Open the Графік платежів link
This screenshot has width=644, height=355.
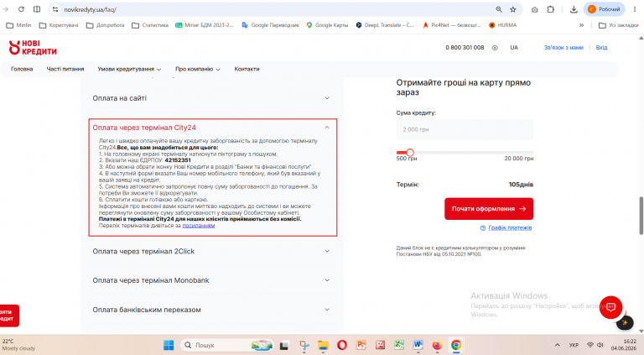(510, 227)
